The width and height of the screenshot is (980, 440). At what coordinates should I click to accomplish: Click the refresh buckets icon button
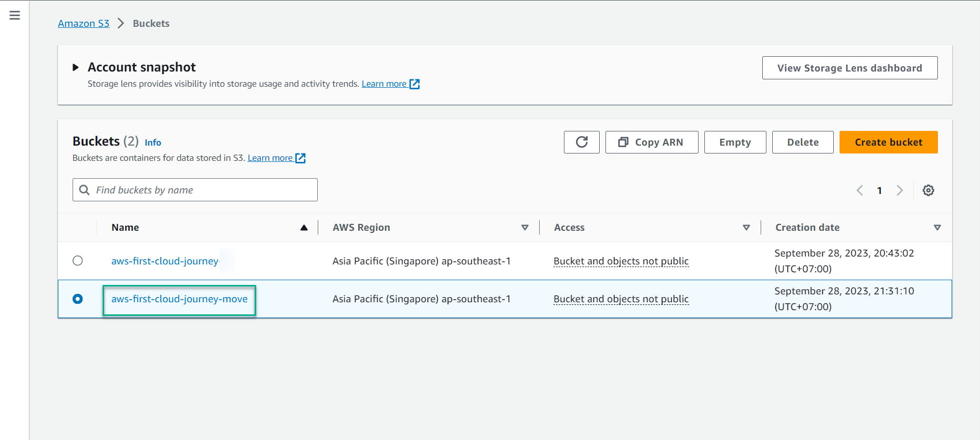pyautogui.click(x=581, y=142)
